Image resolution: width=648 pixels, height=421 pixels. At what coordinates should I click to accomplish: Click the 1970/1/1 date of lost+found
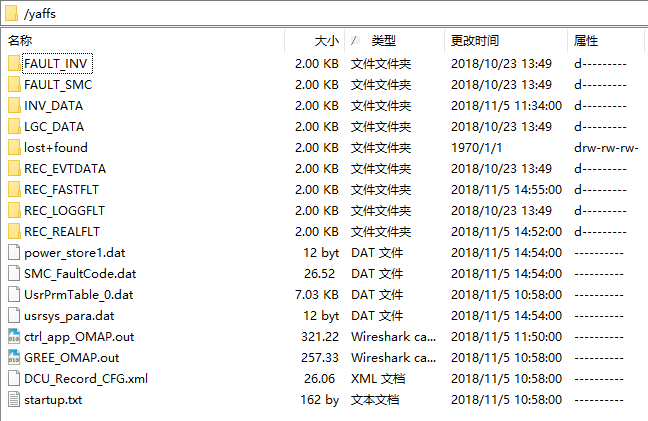pyautogui.click(x=476, y=147)
